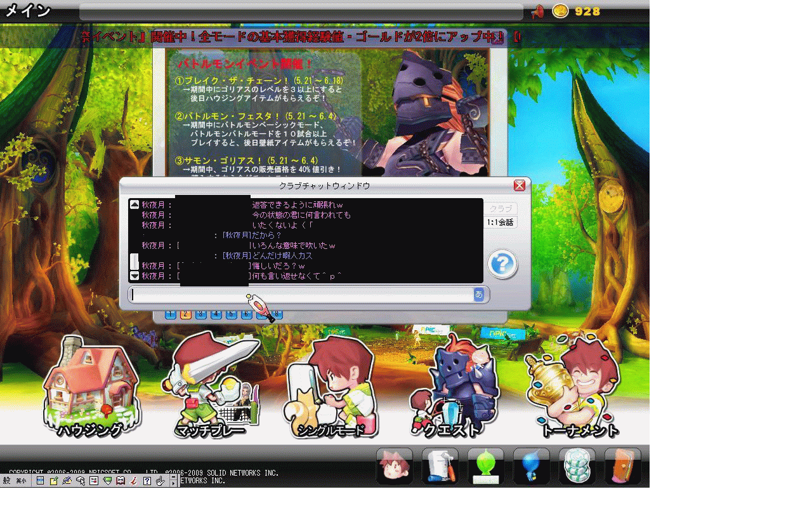The width and height of the screenshot is (812, 508).
Task: Toggle IME 般 conversion mode
Action: pyautogui.click(x=7, y=481)
